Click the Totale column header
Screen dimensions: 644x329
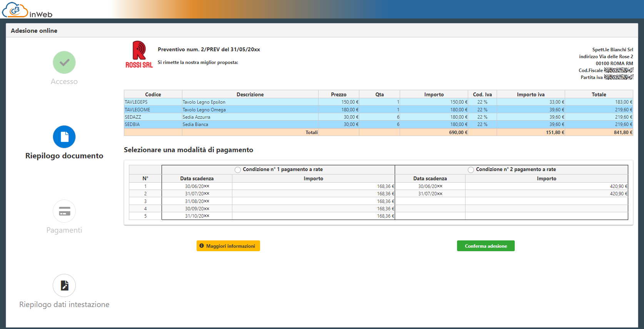point(599,94)
